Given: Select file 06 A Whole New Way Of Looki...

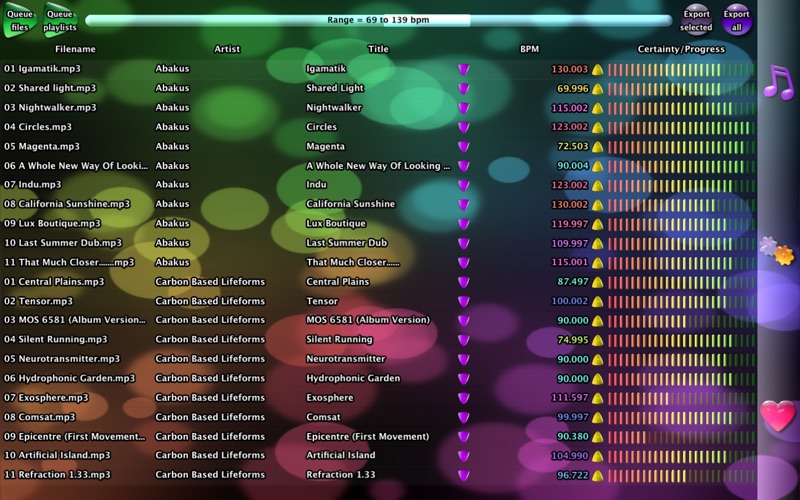Looking at the screenshot, I should point(76,166).
